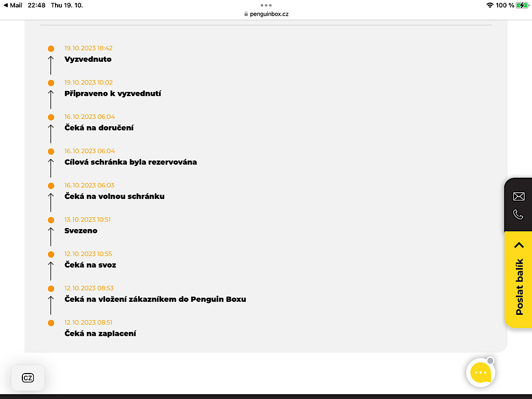Go back to the Mail app
Viewport: 532px width, 399px height.
pos(13,5)
